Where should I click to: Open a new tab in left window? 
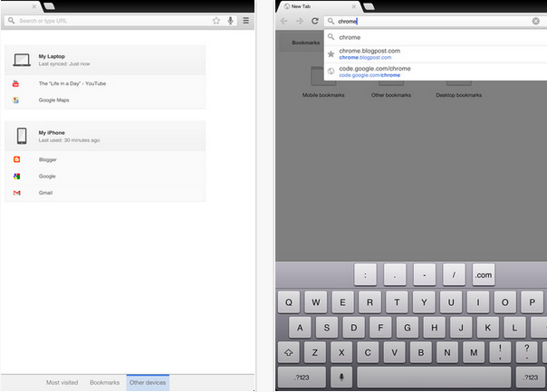click(x=49, y=6)
